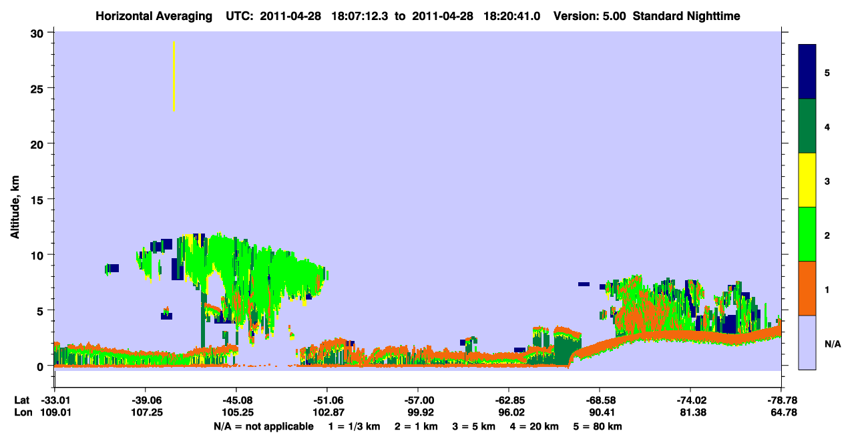Click the "2 = 1 km" legend text

(x=417, y=426)
